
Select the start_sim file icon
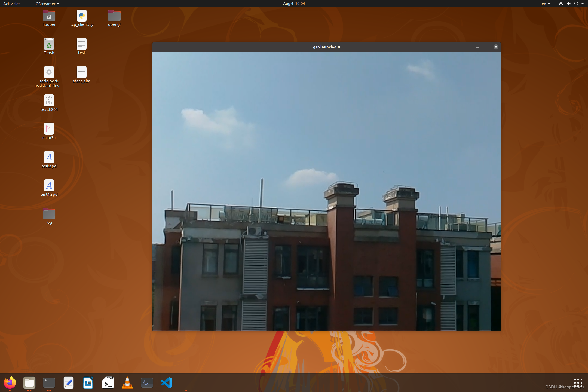click(82, 72)
